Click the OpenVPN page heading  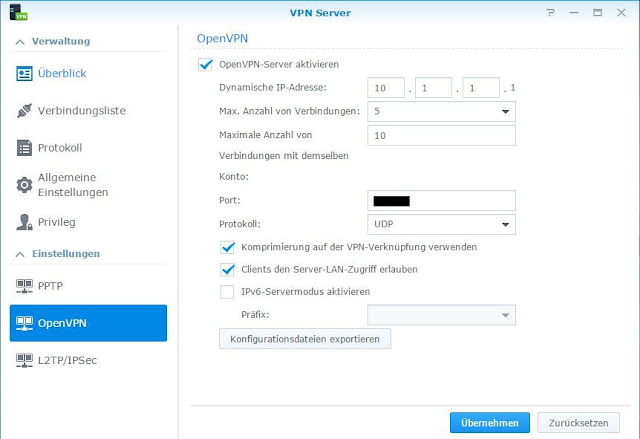pyautogui.click(x=222, y=38)
